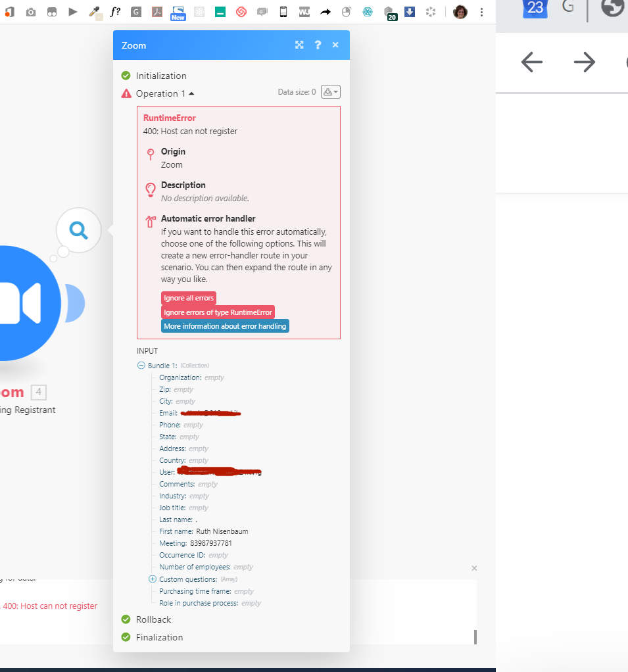
Task: Click the module number 4 badge
Action: (39, 392)
